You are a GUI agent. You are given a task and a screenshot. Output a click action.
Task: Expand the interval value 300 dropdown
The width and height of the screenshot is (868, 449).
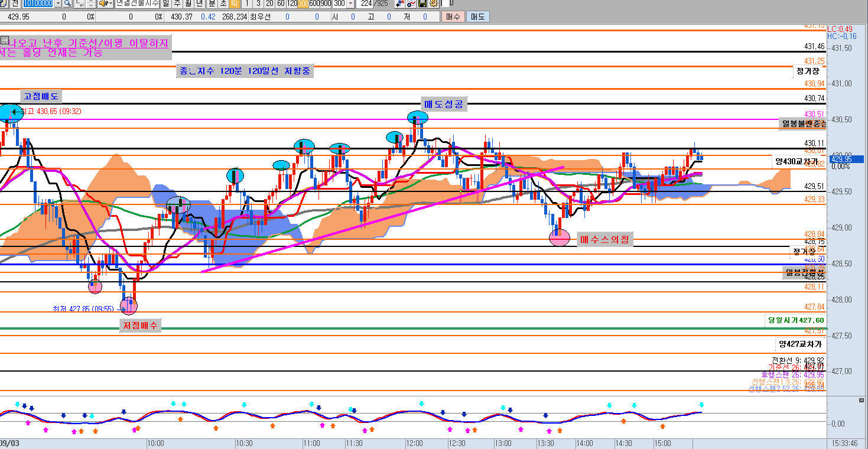[351, 4]
